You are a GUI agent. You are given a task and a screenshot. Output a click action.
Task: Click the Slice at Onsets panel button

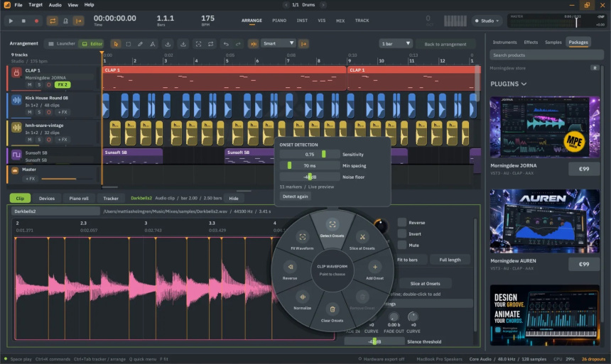click(425, 283)
